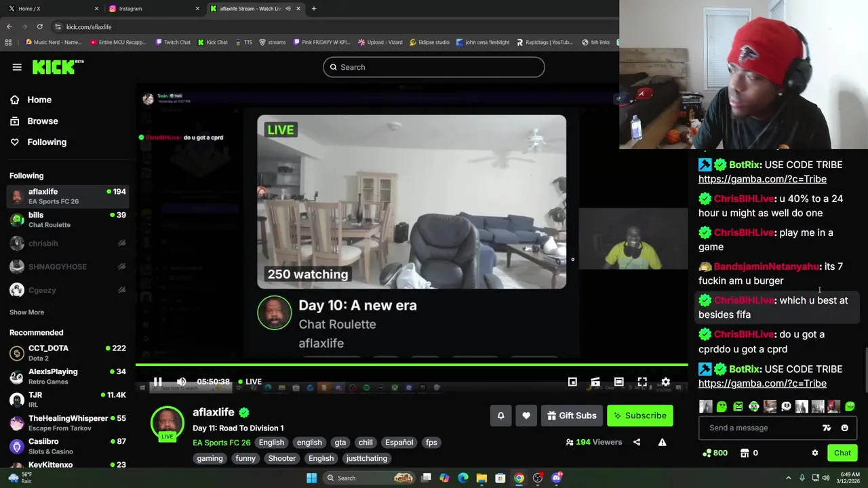
Task: Click the justtchating tag
Action: [x=366, y=458]
